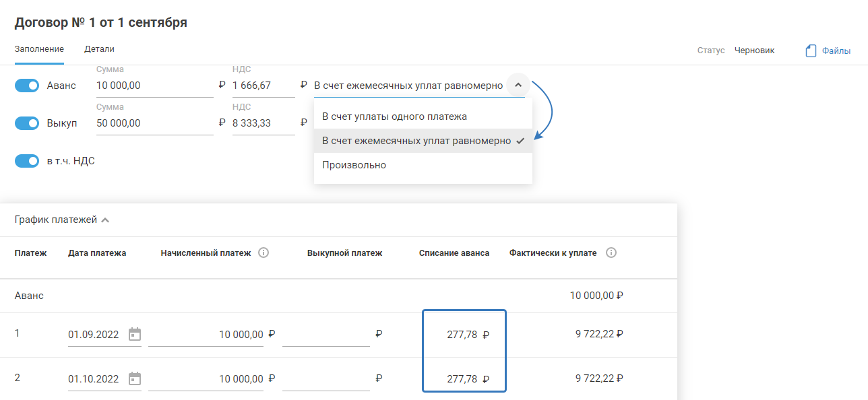868x400 pixels.
Task: Click the Аванс НДС field 1 666,67
Action: click(262, 86)
